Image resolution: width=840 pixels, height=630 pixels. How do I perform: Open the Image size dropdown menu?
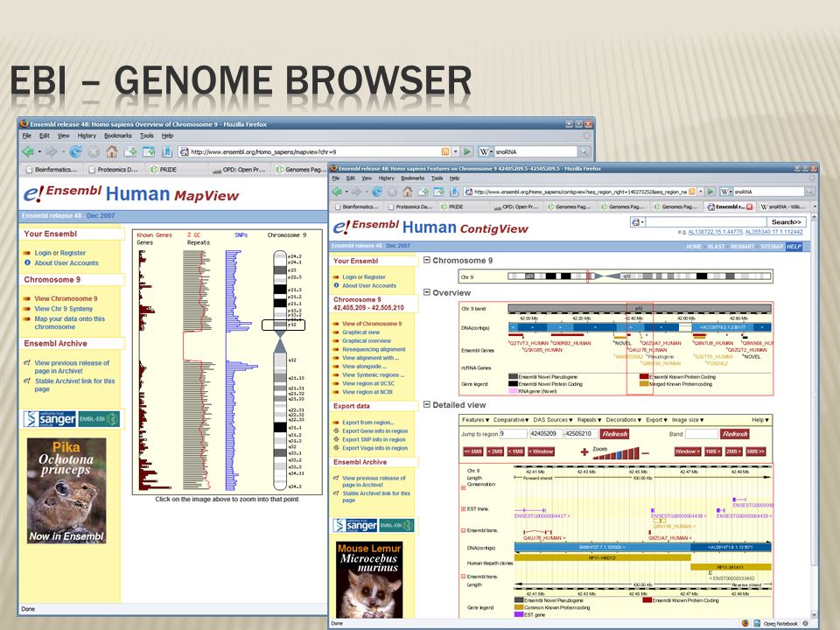click(688, 420)
